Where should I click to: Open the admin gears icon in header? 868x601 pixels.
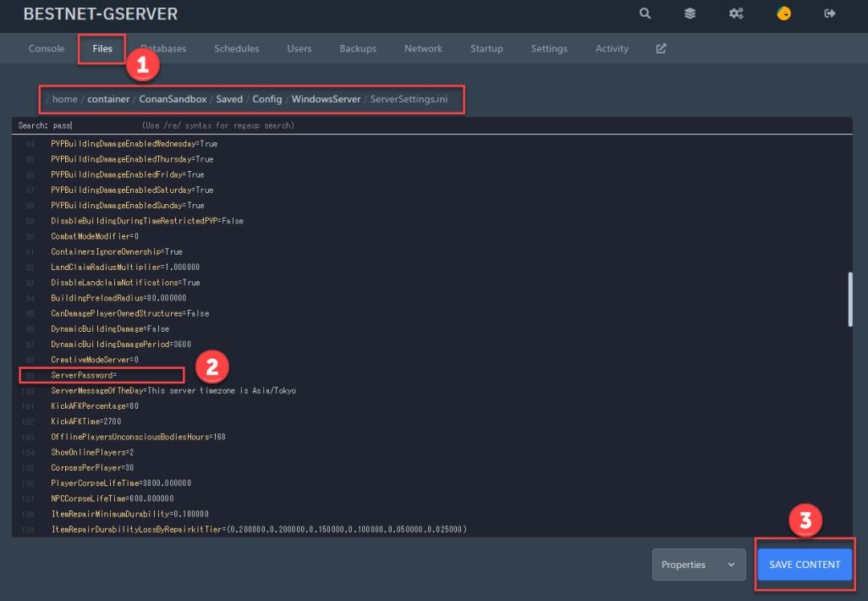click(735, 14)
